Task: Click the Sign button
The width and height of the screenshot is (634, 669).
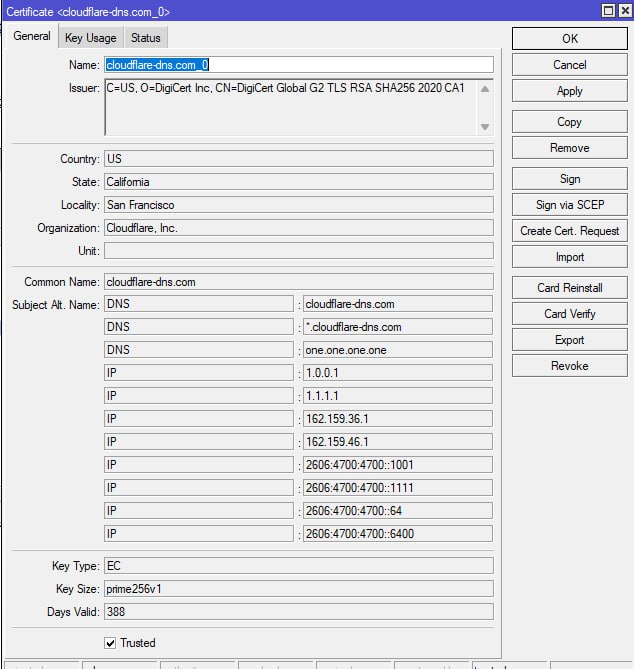Action: click(x=570, y=179)
